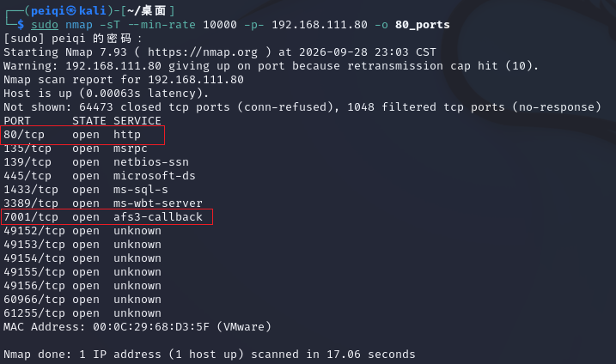Click the 135/tcp msrpc row

tap(76, 149)
